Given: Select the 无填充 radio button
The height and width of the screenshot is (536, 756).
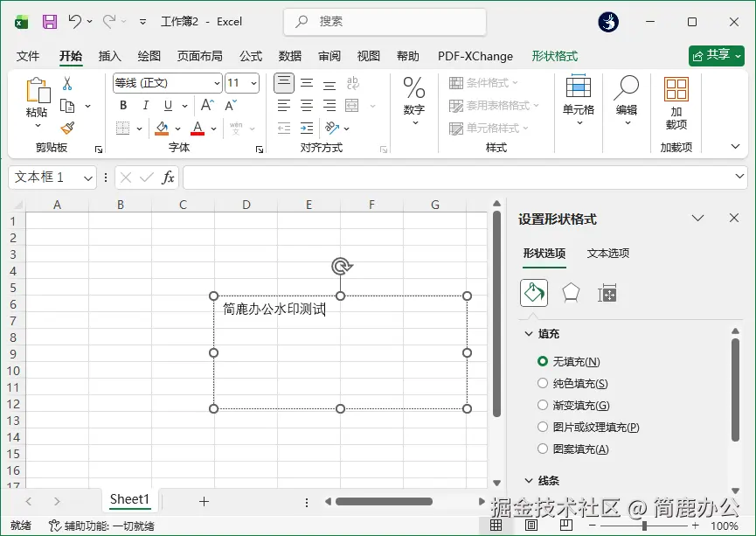Looking at the screenshot, I should (x=543, y=361).
